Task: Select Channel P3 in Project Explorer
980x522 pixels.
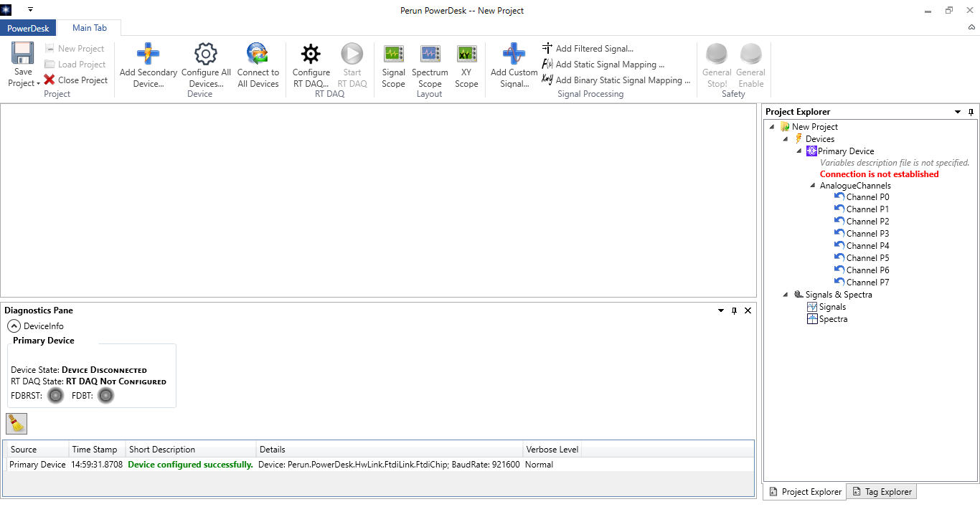Action: point(867,234)
